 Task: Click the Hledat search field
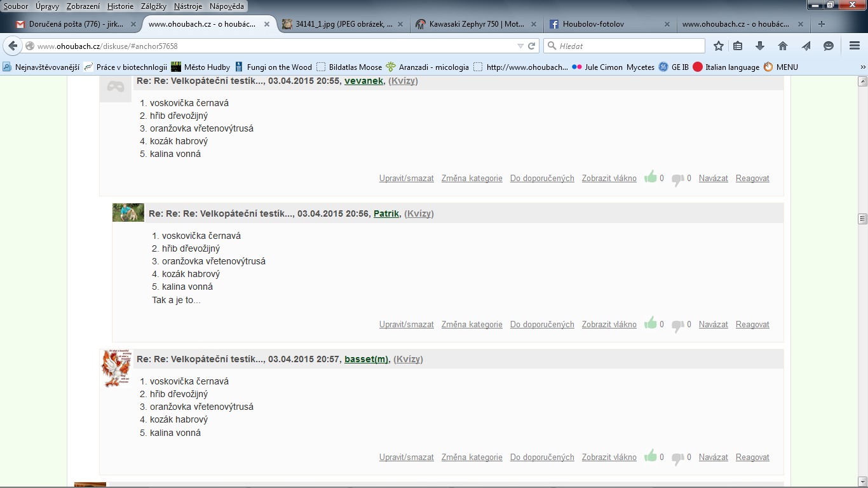click(x=629, y=46)
